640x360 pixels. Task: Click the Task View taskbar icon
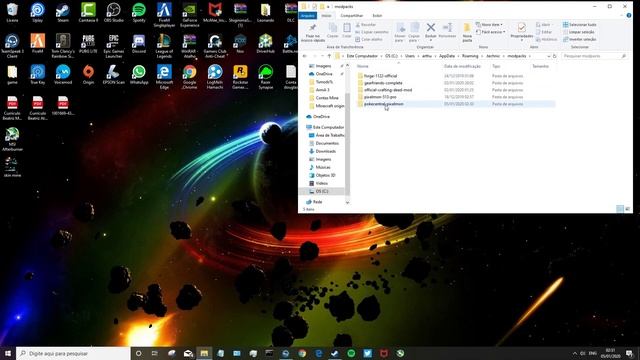point(154,353)
